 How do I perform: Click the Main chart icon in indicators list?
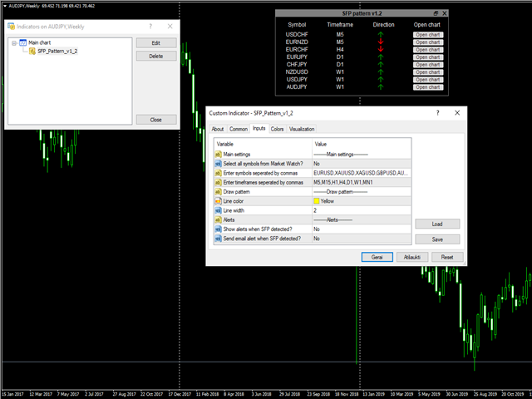click(x=22, y=41)
